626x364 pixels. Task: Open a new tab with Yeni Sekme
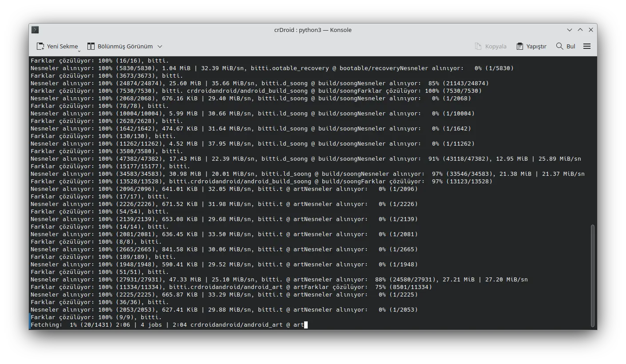coord(57,46)
